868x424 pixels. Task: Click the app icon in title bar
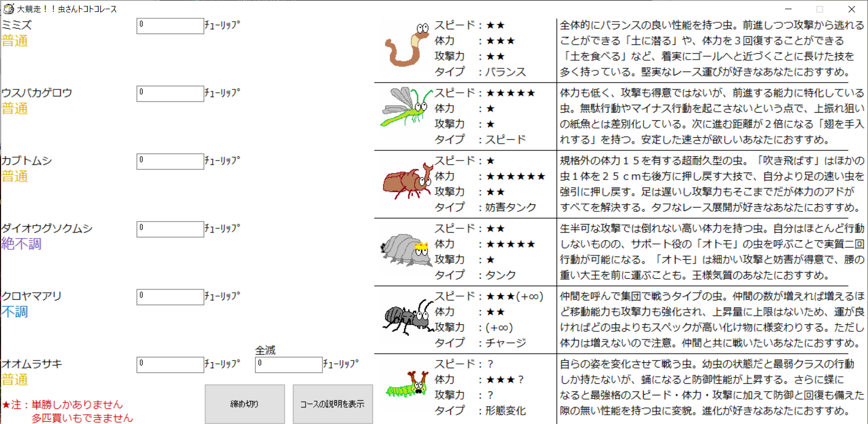(9, 9)
